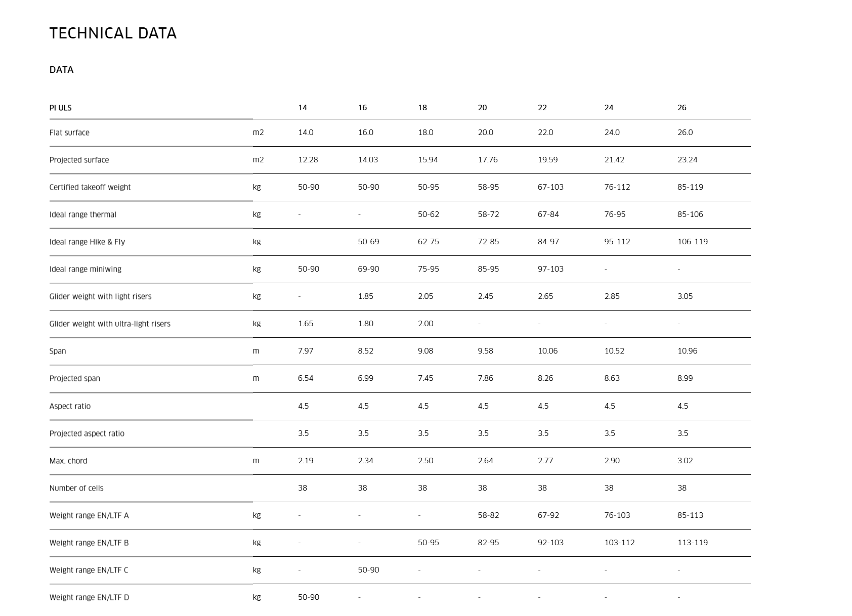Click the Projected aspect ratio row label
This screenshot has width=852, height=616.
(87, 433)
